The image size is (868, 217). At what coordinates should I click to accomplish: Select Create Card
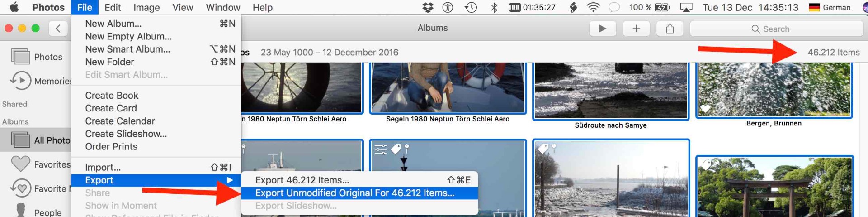tap(156, 108)
